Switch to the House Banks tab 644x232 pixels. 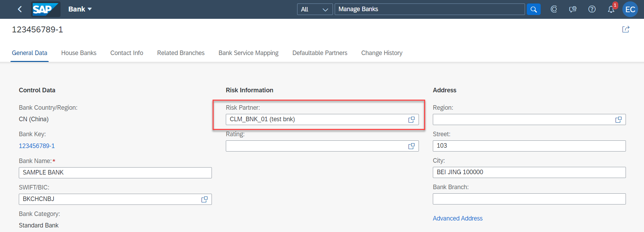coord(79,53)
